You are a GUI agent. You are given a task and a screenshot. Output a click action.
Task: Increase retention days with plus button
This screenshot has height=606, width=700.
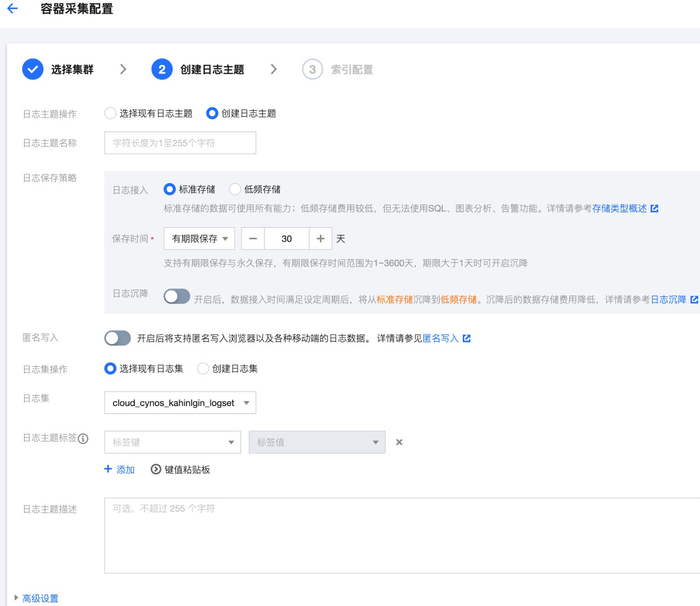(x=320, y=239)
